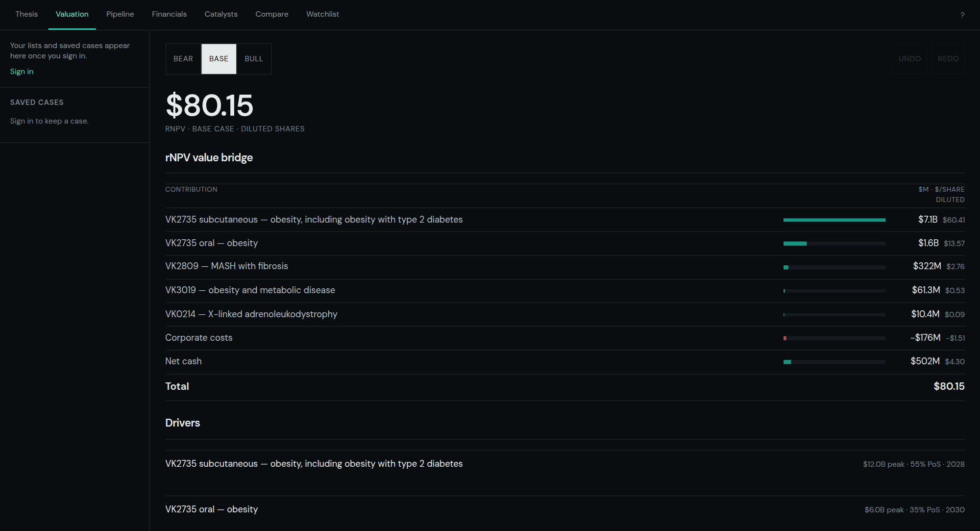The height and width of the screenshot is (531, 980).
Task: Open the help question mark icon
Action: (x=962, y=15)
